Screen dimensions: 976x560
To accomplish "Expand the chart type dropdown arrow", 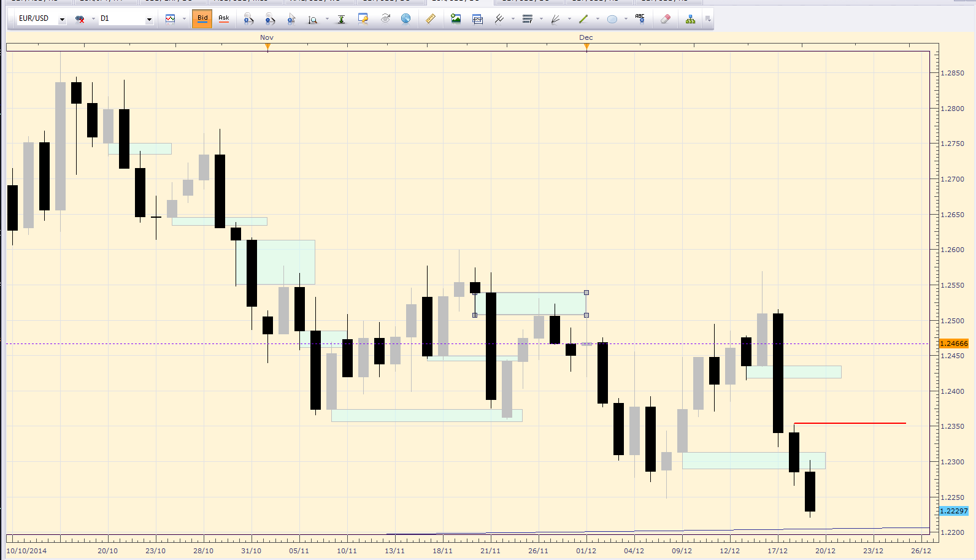I will pyautogui.click(x=184, y=19).
